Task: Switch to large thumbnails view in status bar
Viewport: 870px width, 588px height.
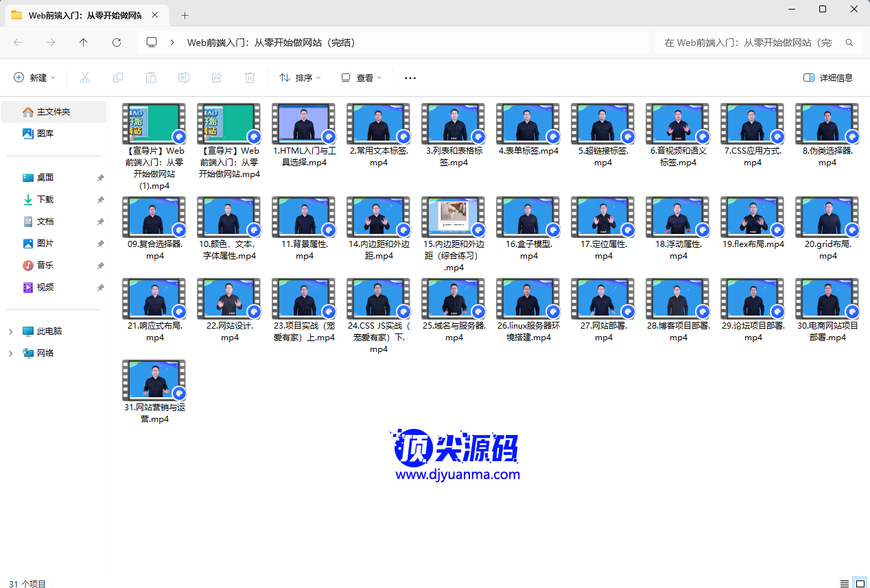Action: click(860, 583)
